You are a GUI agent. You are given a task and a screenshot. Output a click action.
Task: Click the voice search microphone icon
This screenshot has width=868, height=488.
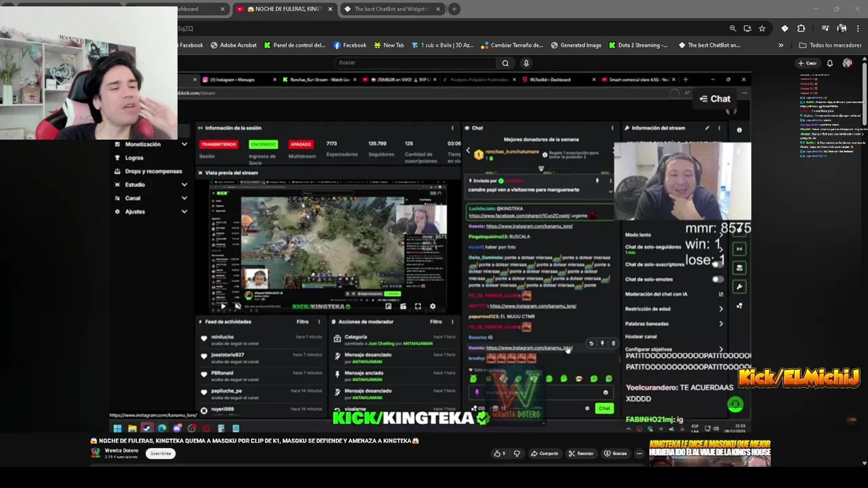[526, 63]
